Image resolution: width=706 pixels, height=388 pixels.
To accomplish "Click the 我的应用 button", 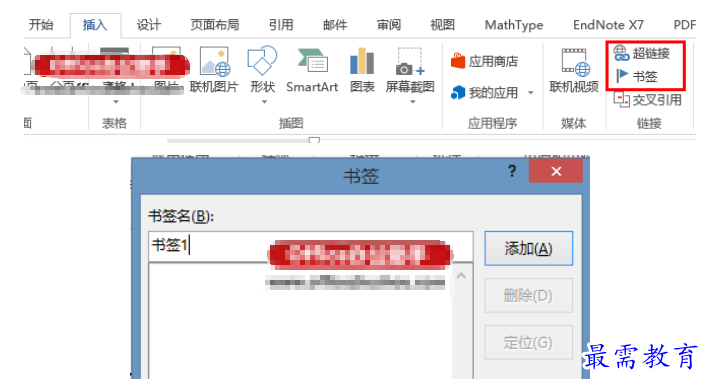I will [x=484, y=93].
